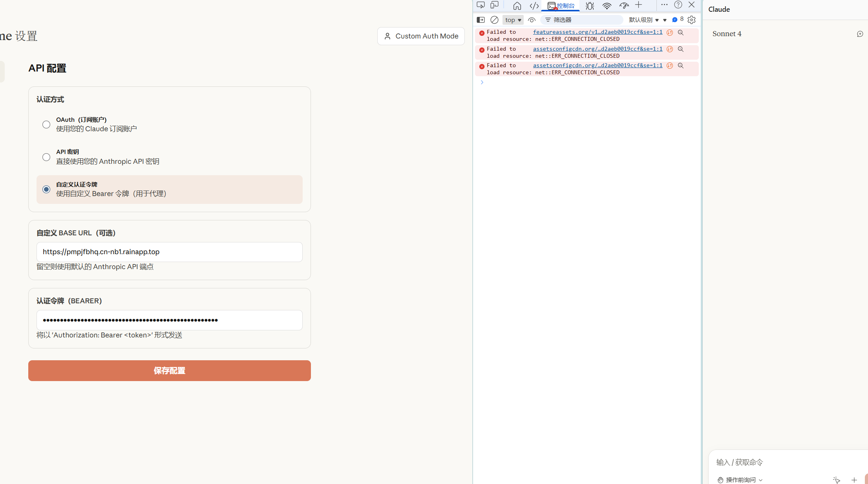Open featureassets.org error source link

(598, 32)
